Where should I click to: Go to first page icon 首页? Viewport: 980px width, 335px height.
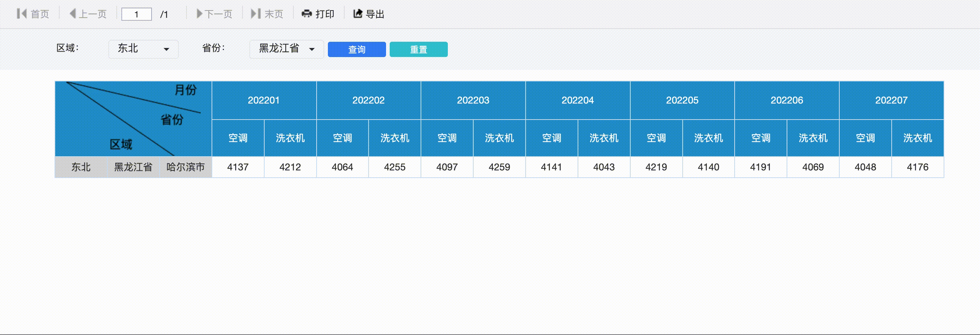[x=22, y=14]
